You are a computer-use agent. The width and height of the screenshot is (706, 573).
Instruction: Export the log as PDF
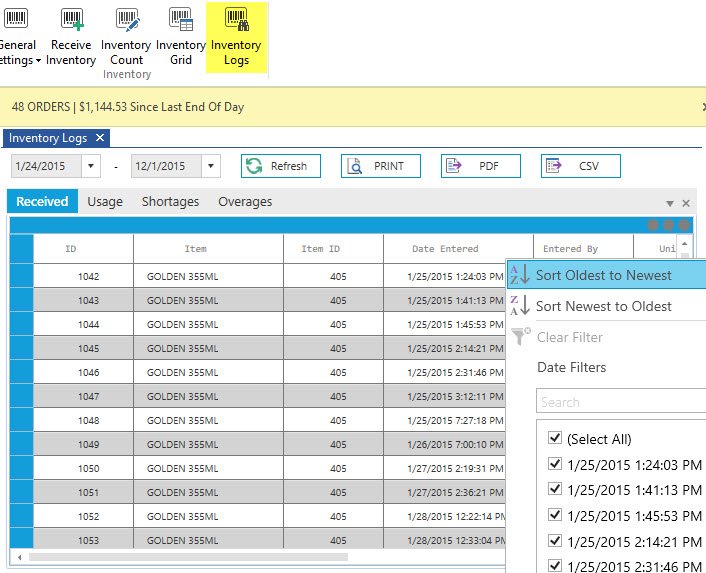point(480,166)
